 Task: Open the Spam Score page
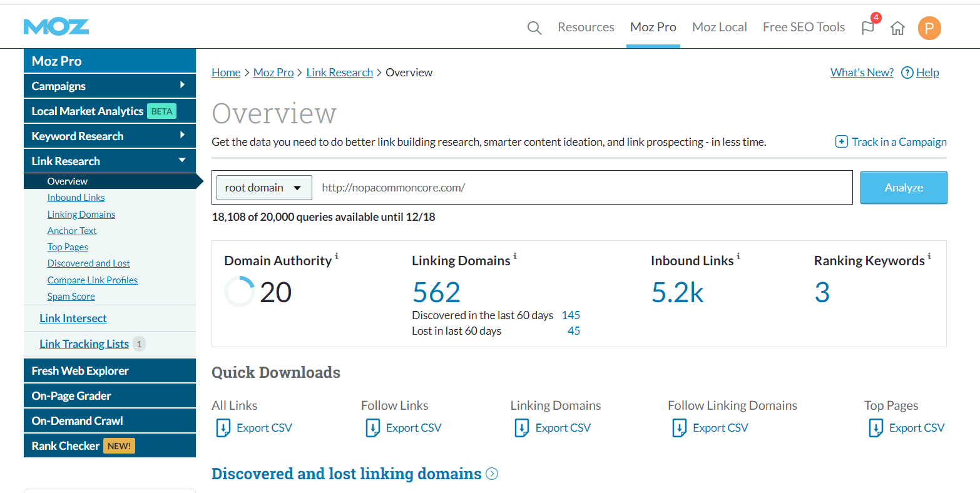click(x=71, y=296)
